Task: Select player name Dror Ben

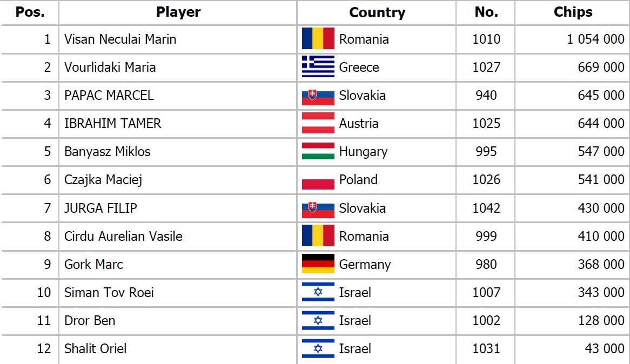Action: tap(90, 321)
